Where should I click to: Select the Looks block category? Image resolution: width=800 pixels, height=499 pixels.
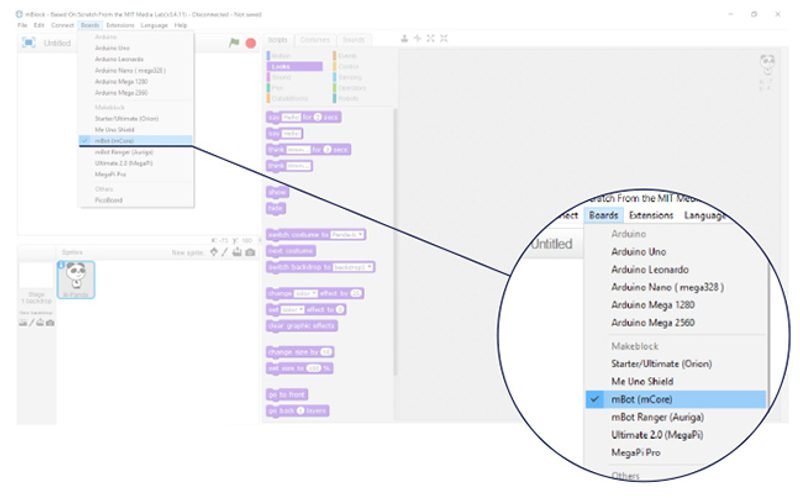[294, 66]
